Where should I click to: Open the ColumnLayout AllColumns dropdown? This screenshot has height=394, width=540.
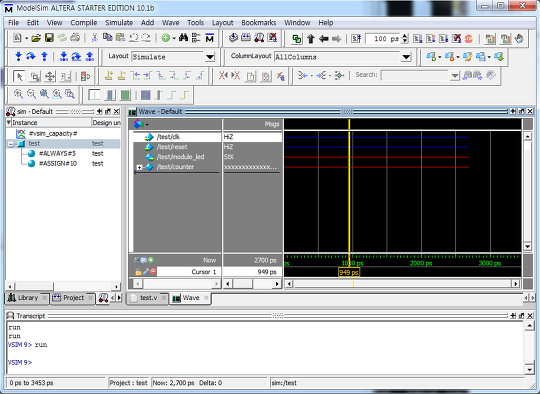(x=406, y=57)
